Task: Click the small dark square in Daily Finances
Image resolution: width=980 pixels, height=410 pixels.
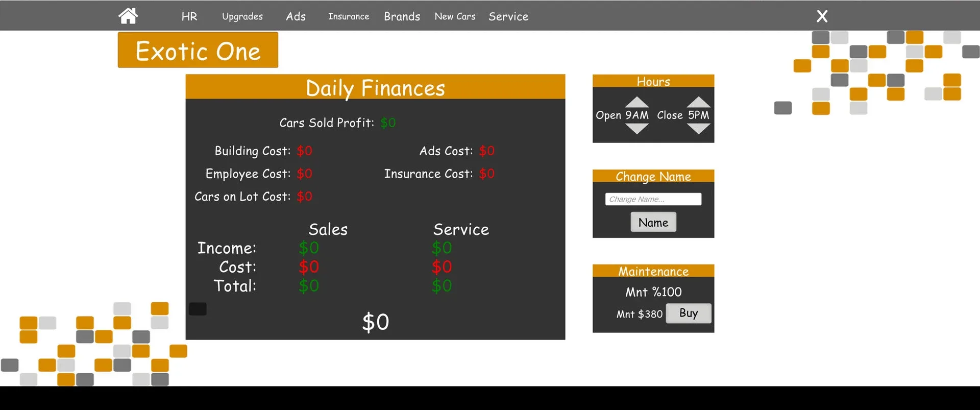Action: tap(198, 309)
